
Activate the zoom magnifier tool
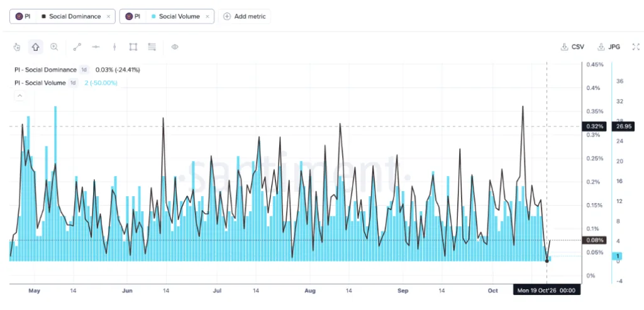pyautogui.click(x=54, y=47)
